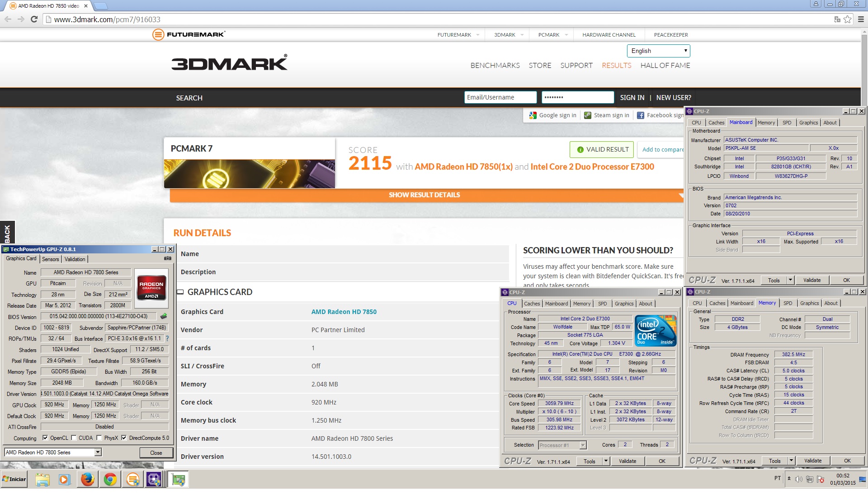Click Show Desktop button by the clock
The width and height of the screenshot is (868, 500).
point(863,479)
